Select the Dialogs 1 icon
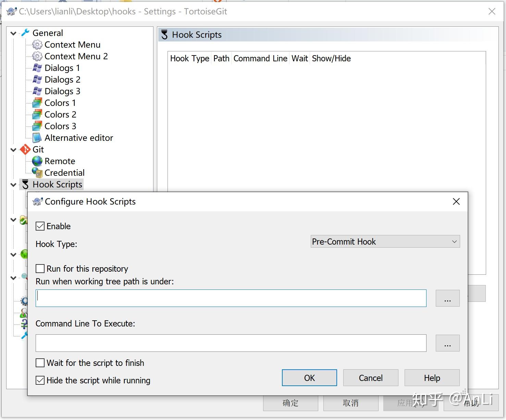 (37, 68)
